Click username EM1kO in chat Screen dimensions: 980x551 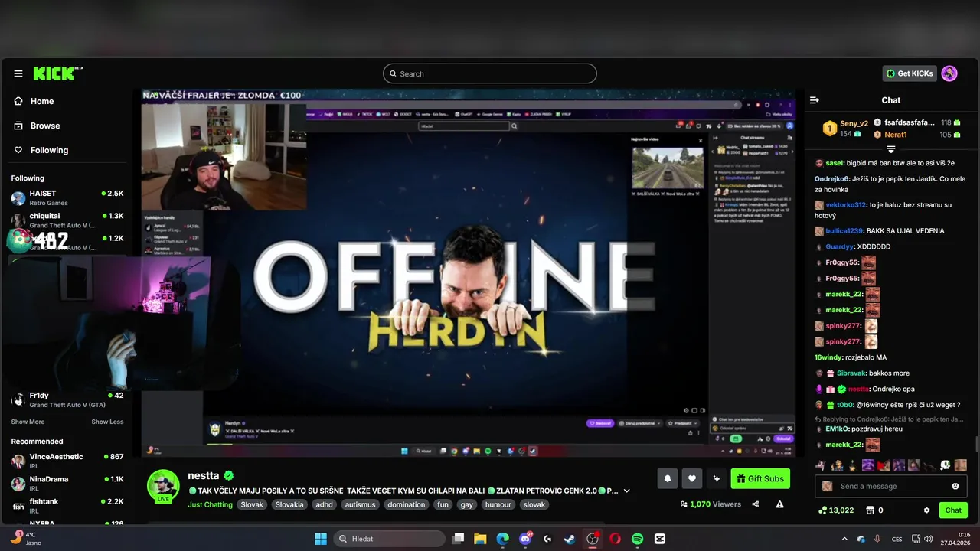tap(838, 429)
